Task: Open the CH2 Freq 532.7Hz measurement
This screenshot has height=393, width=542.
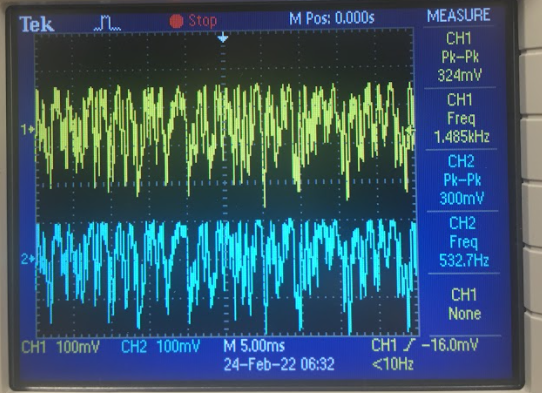Action: click(x=464, y=242)
